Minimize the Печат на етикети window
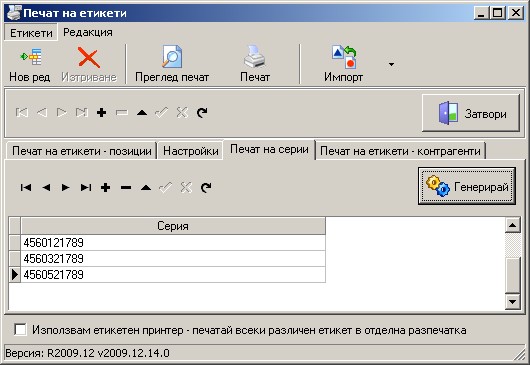Image resolution: width=530 pixels, height=365 pixels. pyautogui.click(x=482, y=13)
